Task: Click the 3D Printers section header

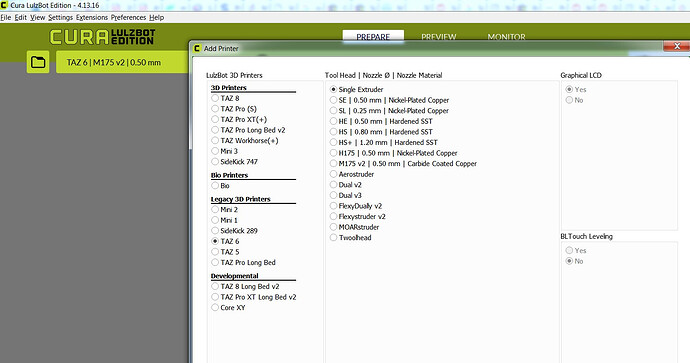Action: (228, 88)
